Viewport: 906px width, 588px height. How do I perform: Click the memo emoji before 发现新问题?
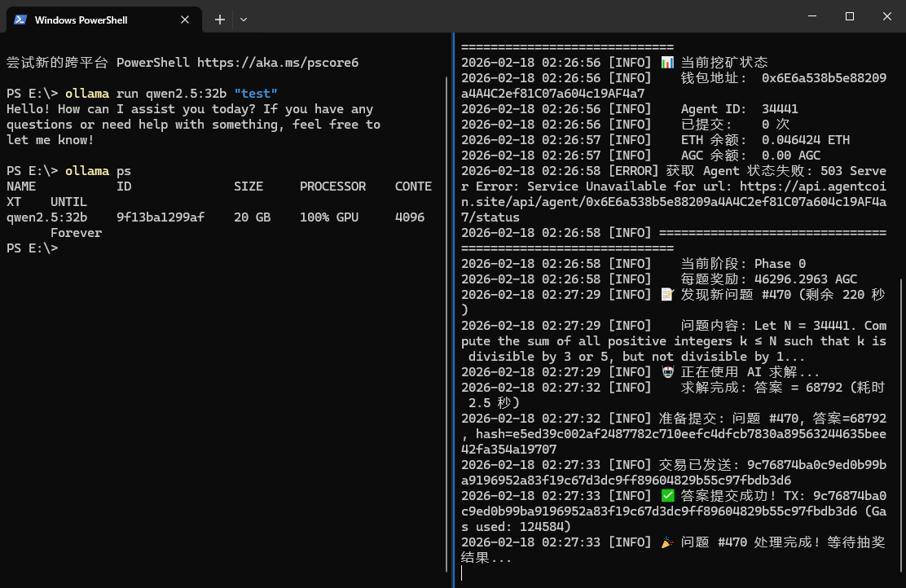pos(667,295)
